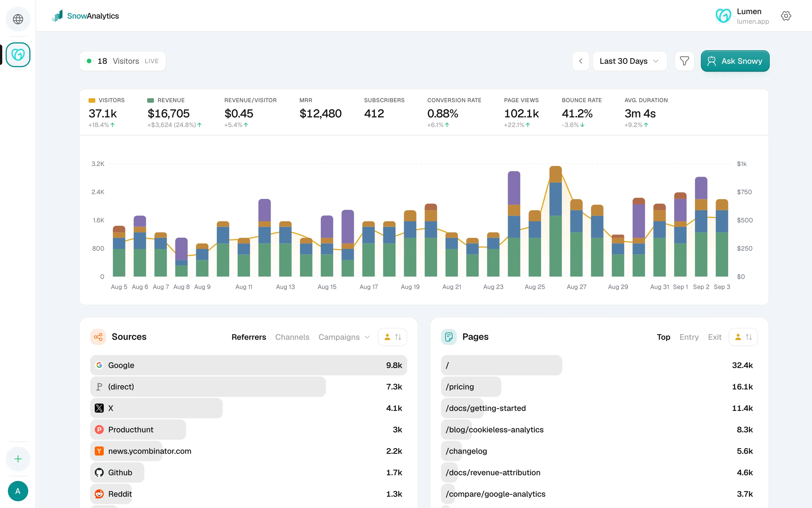Image resolution: width=812 pixels, height=508 pixels.
Task: Click the /pricing page row
Action: click(x=599, y=387)
